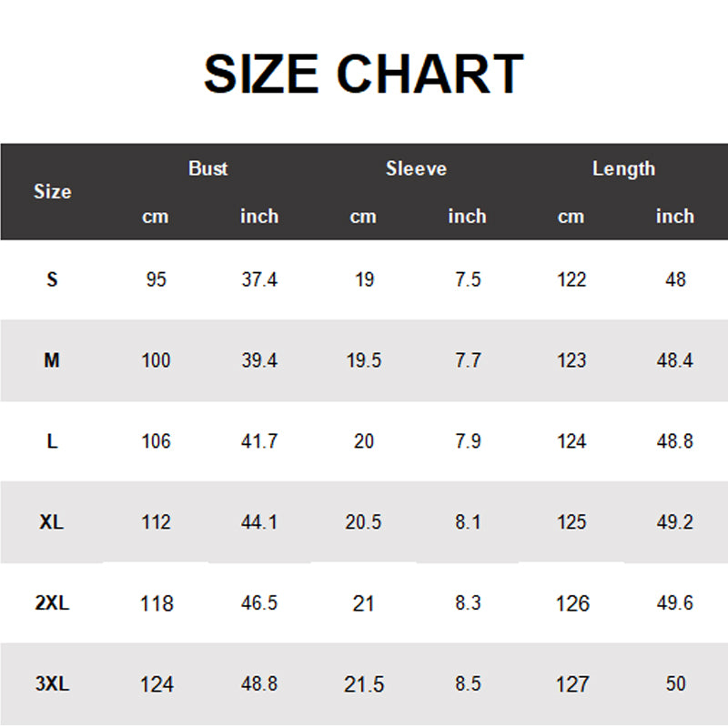728x728 pixels.
Task: Click the cm subheader under Sleeve
Action: coord(363,217)
